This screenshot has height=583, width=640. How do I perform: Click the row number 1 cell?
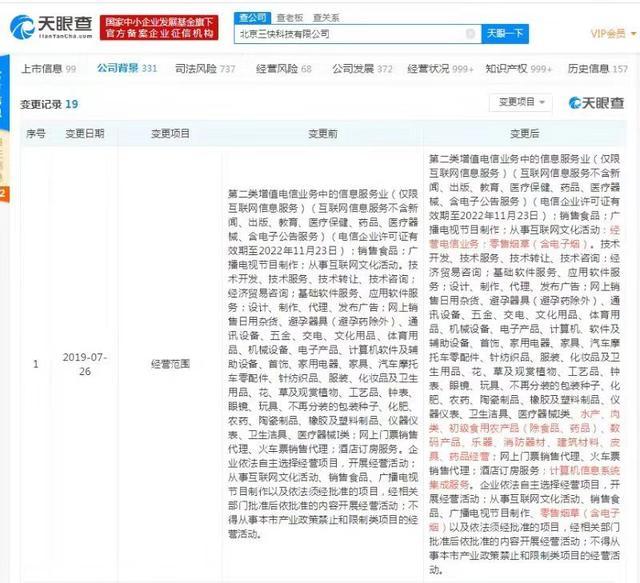tap(36, 364)
